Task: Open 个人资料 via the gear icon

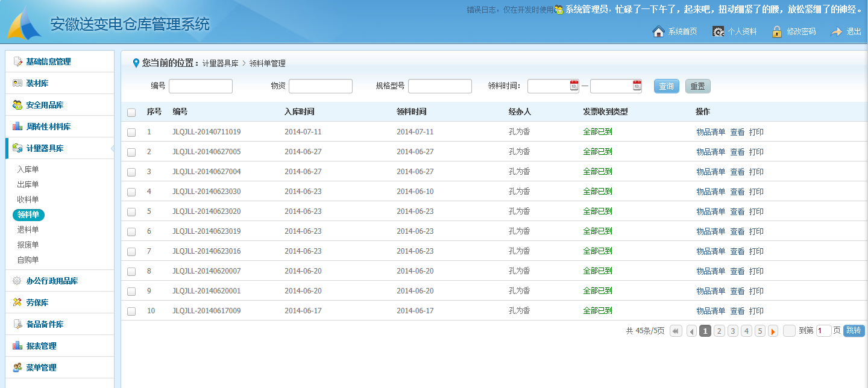Action: click(x=717, y=32)
